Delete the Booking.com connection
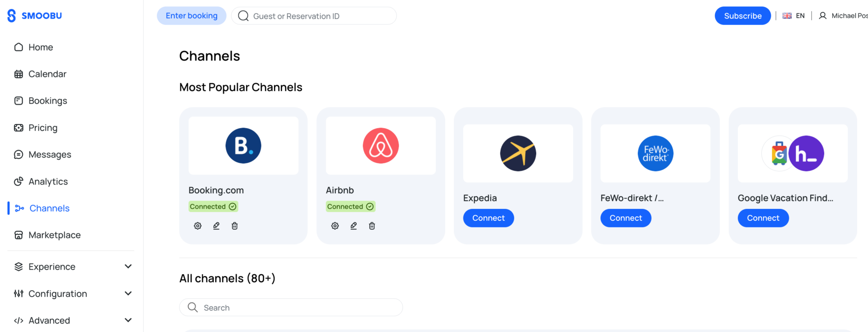Screen dimensions: 868x332 coord(235,226)
